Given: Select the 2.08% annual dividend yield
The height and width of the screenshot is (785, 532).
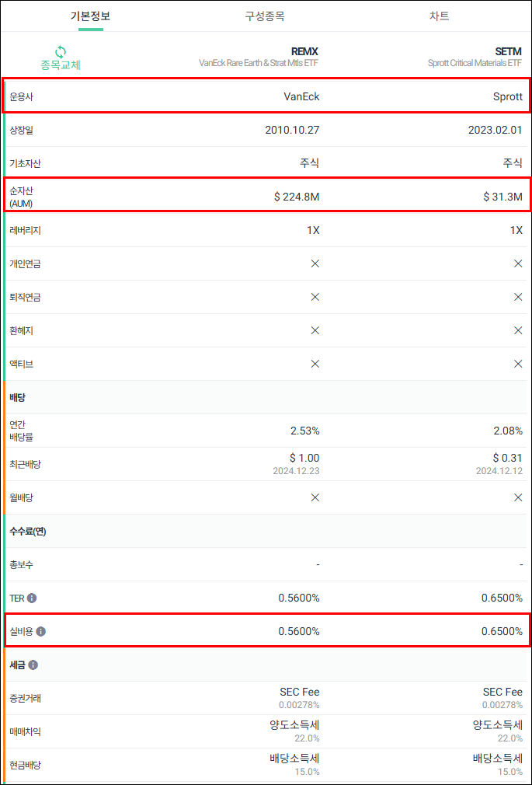Looking at the screenshot, I should coord(509,431).
